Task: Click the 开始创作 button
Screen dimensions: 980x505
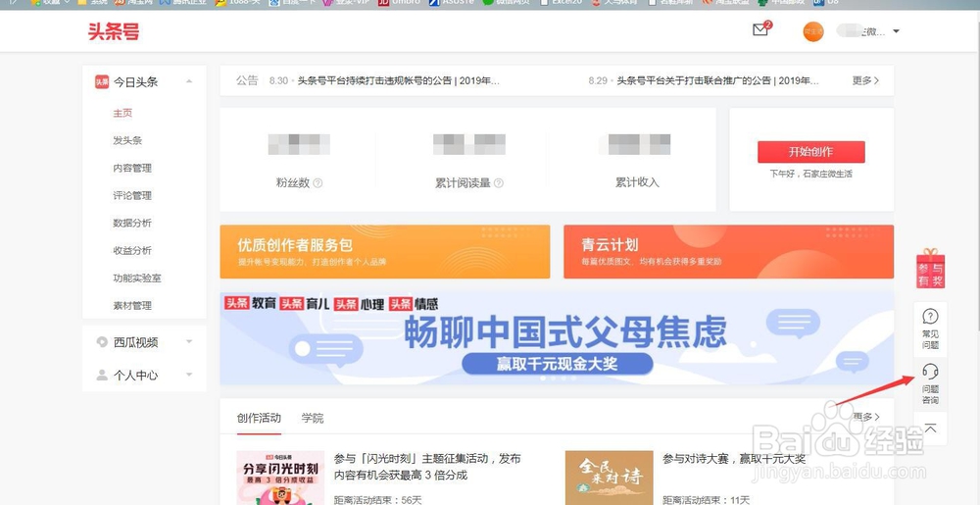Action: click(811, 152)
